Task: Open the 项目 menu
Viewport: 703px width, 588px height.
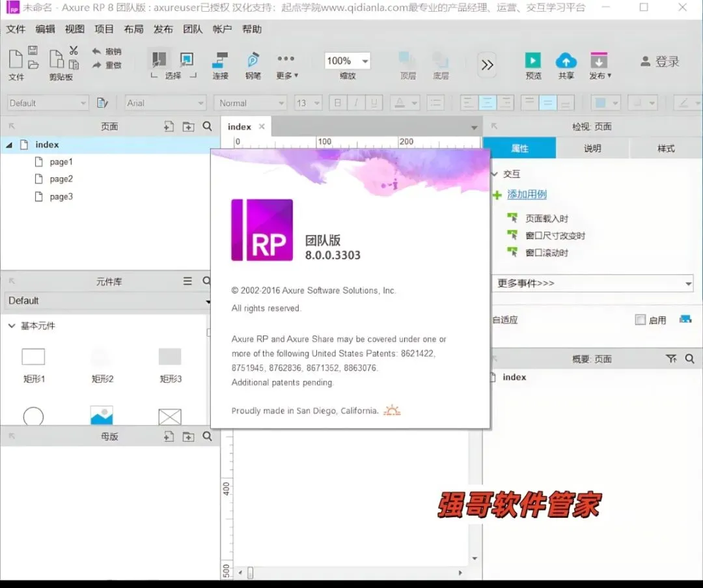Action: [104, 29]
